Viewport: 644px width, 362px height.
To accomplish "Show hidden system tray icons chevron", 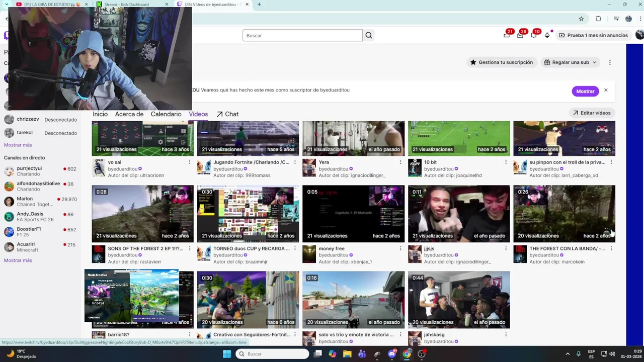I will 568,354.
